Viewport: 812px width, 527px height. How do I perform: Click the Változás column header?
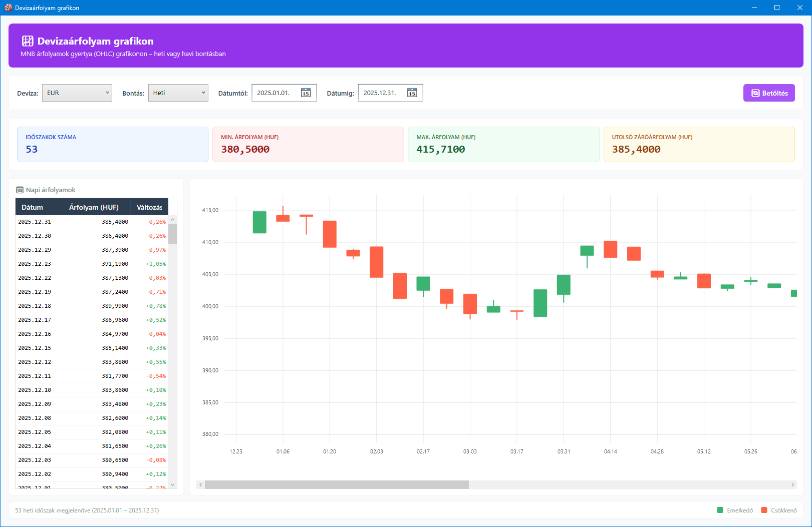click(x=149, y=207)
